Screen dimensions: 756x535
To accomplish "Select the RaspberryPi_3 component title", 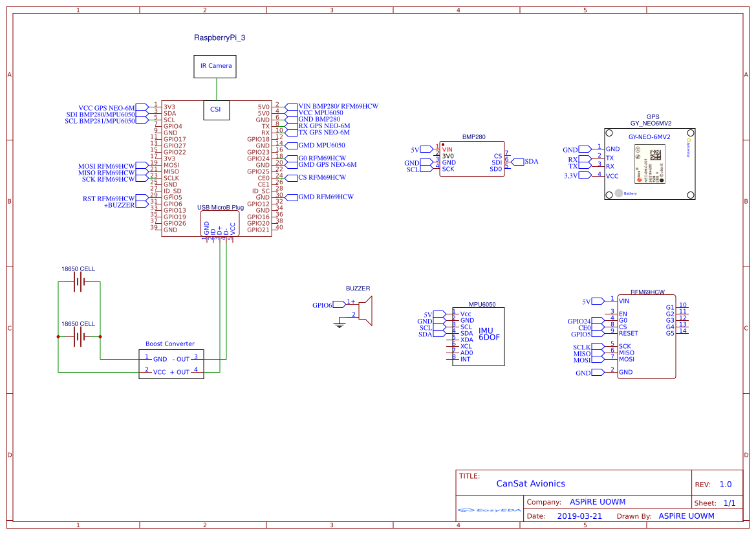I will pyautogui.click(x=219, y=38).
